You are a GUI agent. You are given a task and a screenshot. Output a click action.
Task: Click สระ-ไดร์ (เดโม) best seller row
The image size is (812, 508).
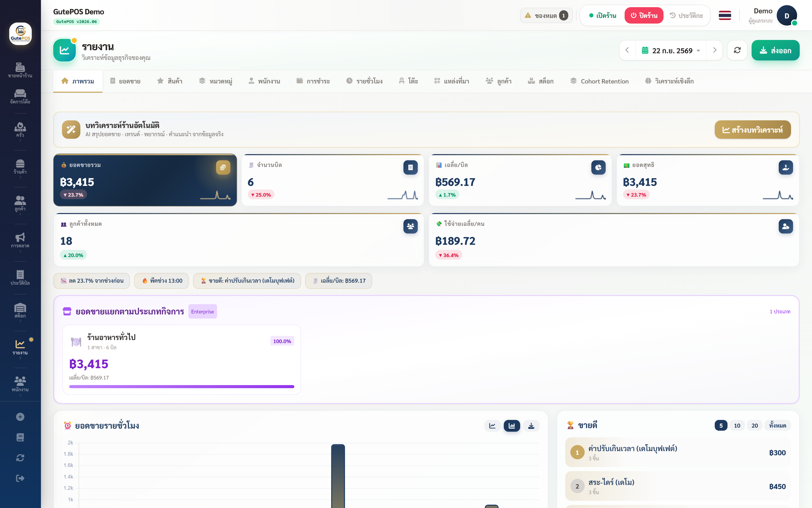coord(678,486)
